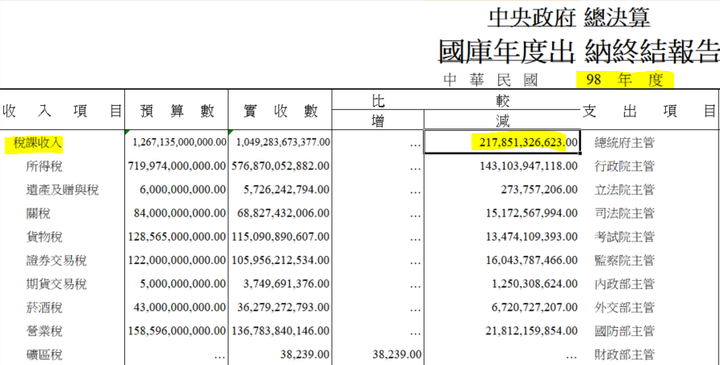The width and height of the screenshot is (720, 365).
Task: Click budget cell 43,000,000,000.00
Action: click(180, 307)
